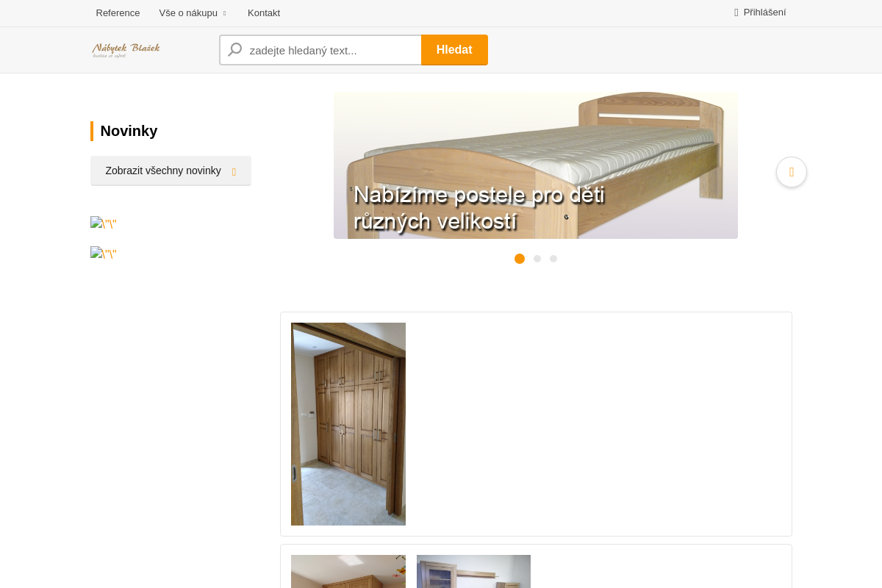
Task: Open the tall wooden wardrobe photo
Action: (348, 424)
